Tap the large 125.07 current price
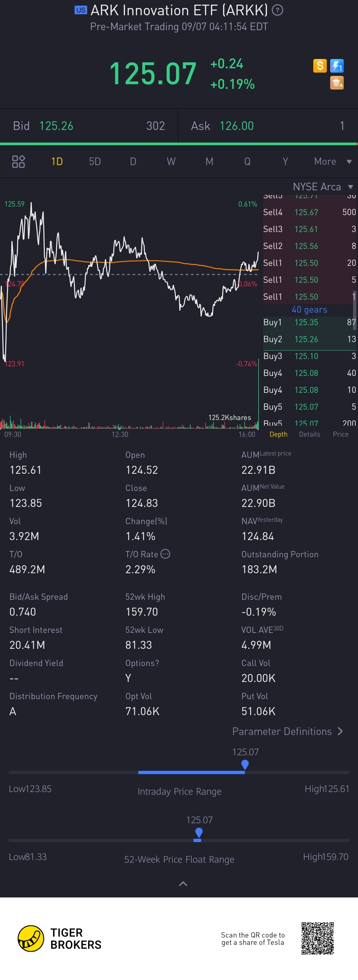 coord(152,73)
